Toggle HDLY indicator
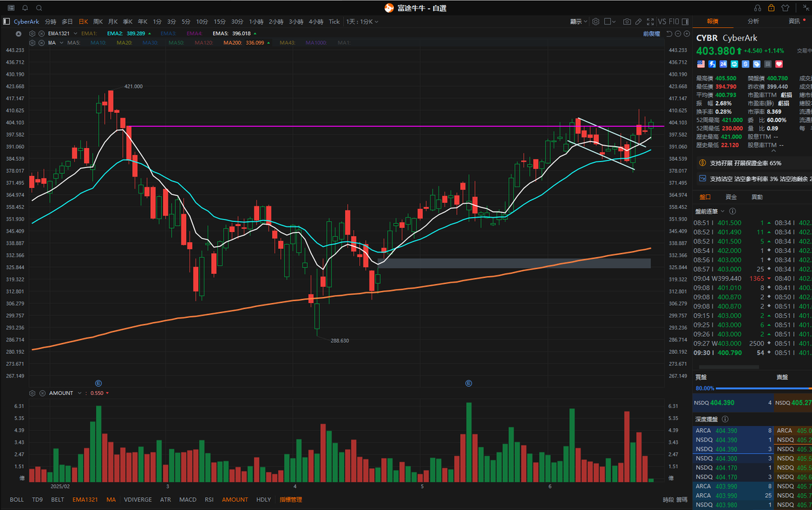Screen dimensions: 812x510 point(264,499)
